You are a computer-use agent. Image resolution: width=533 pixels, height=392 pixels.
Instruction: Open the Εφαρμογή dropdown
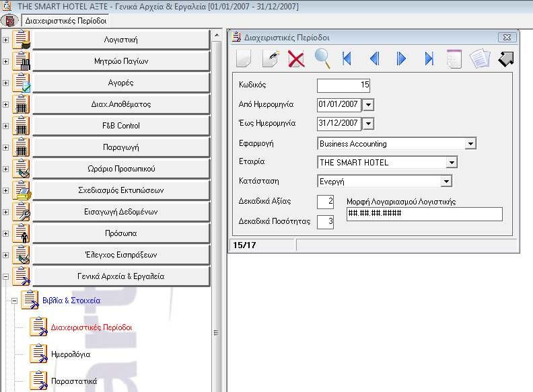(x=470, y=144)
